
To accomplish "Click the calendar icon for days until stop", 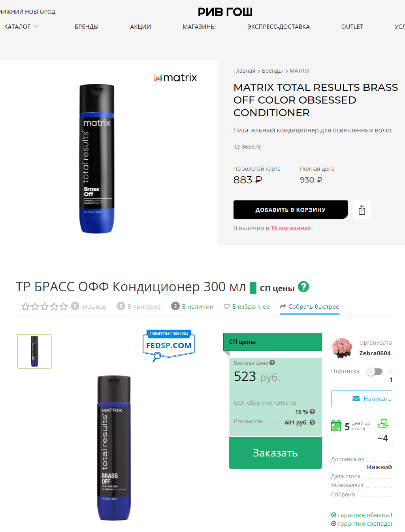I will [x=336, y=426].
